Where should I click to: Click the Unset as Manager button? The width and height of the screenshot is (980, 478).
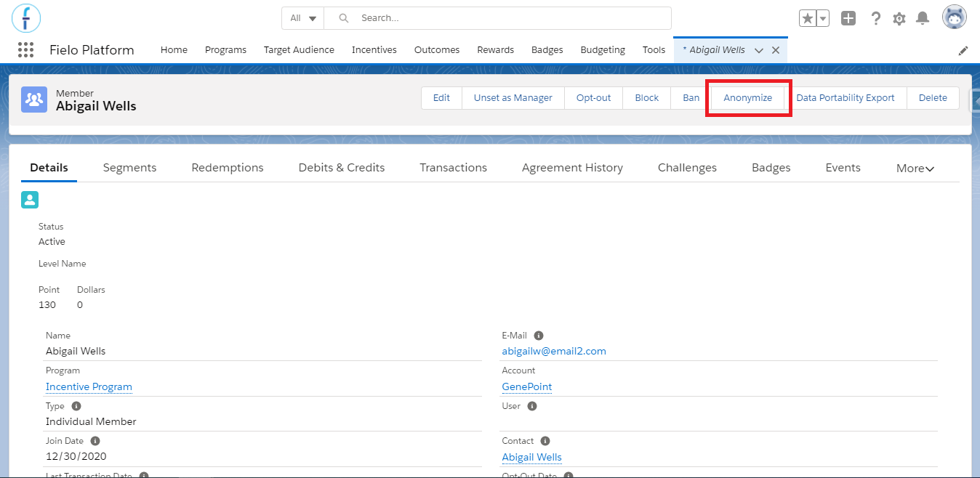(x=513, y=98)
